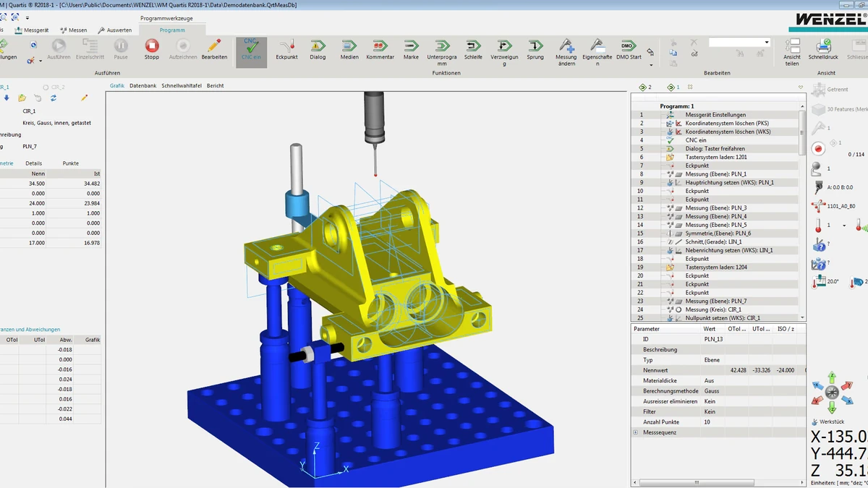Screen dimensions: 868x488
Task: Switch to the Datenbank tab
Action: [142, 85]
